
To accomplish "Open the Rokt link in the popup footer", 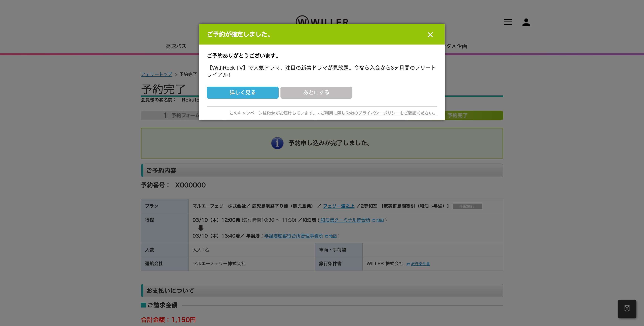I will pos(271,113).
